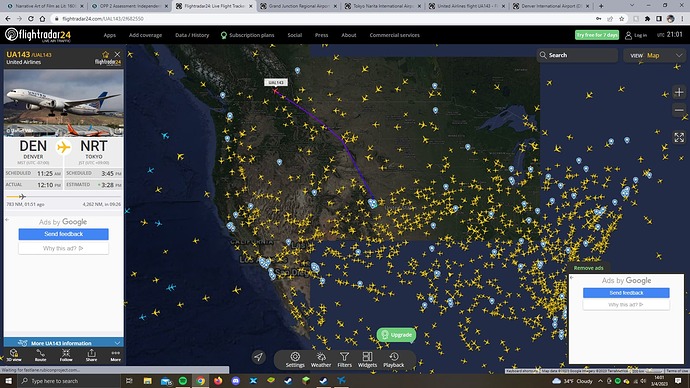Open the map Settings gear
Viewport: 690px width, 388px height.
pyautogui.click(x=295, y=359)
